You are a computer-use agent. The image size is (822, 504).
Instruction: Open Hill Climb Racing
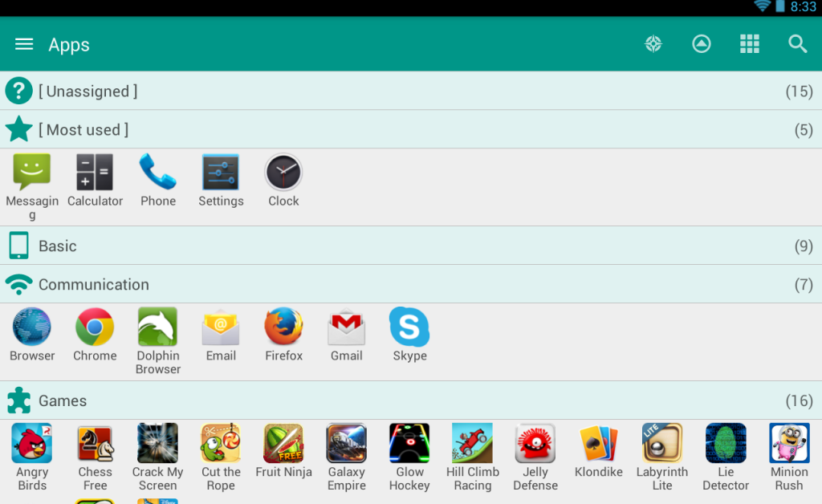coord(472,457)
